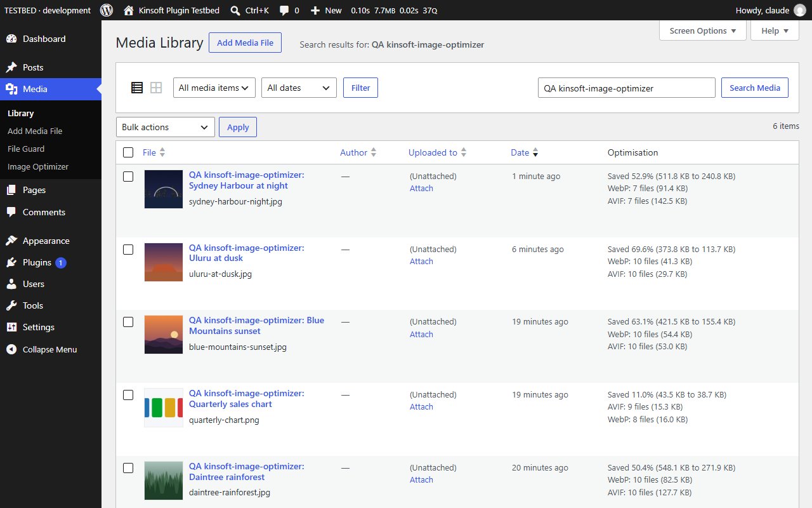Select the Blue Mountains sunset checkbox
812x508 pixels.
click(128, 322)
